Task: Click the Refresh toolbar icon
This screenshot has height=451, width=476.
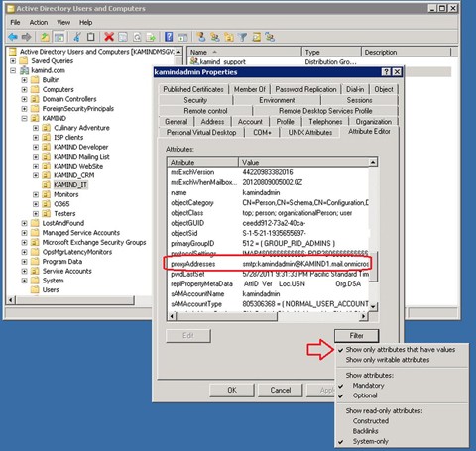Action: click(137, 37)
